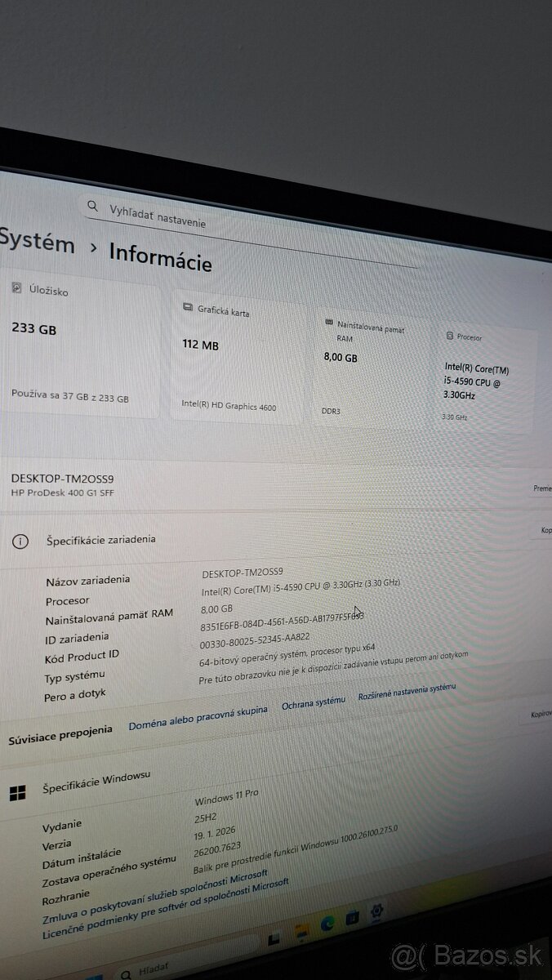
Task: Click the Windows logo beside Špecifikácie Windowsu
Action: pyautogui.click(x=17, y=793)
